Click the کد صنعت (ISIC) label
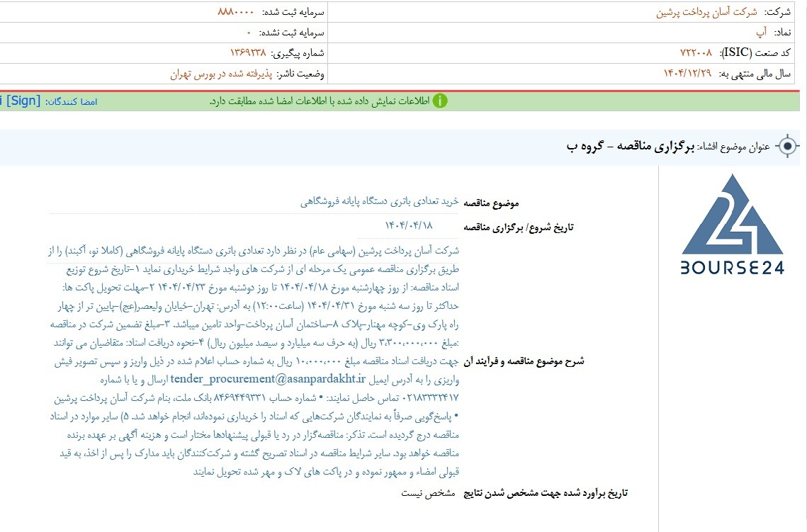807x532 pixels. pos(755,53)
